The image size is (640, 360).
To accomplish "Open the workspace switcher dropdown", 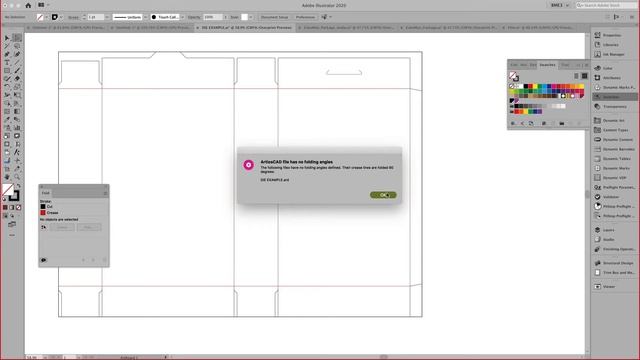I will 560,5.
